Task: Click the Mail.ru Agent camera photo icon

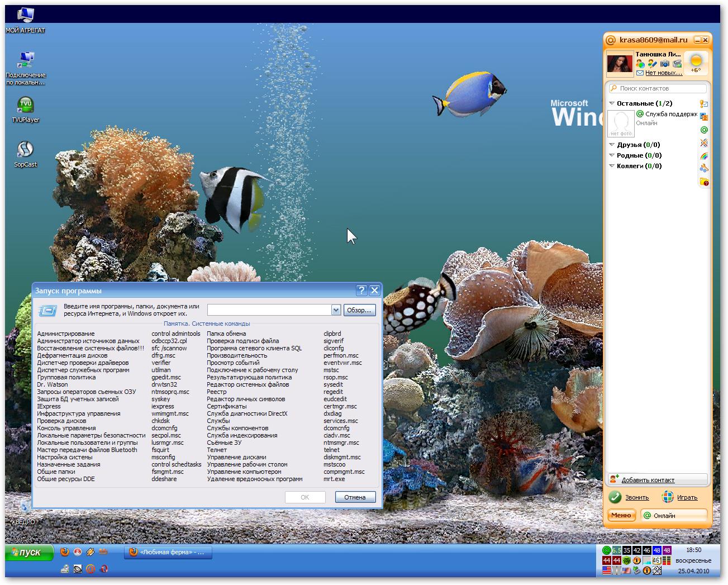Action: click(x=665, y=64)
